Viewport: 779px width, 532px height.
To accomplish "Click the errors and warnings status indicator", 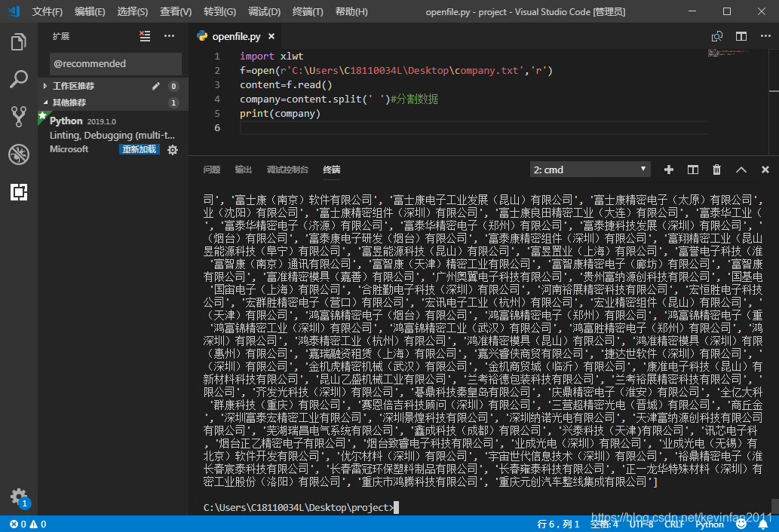I will (x=28, y=524).
